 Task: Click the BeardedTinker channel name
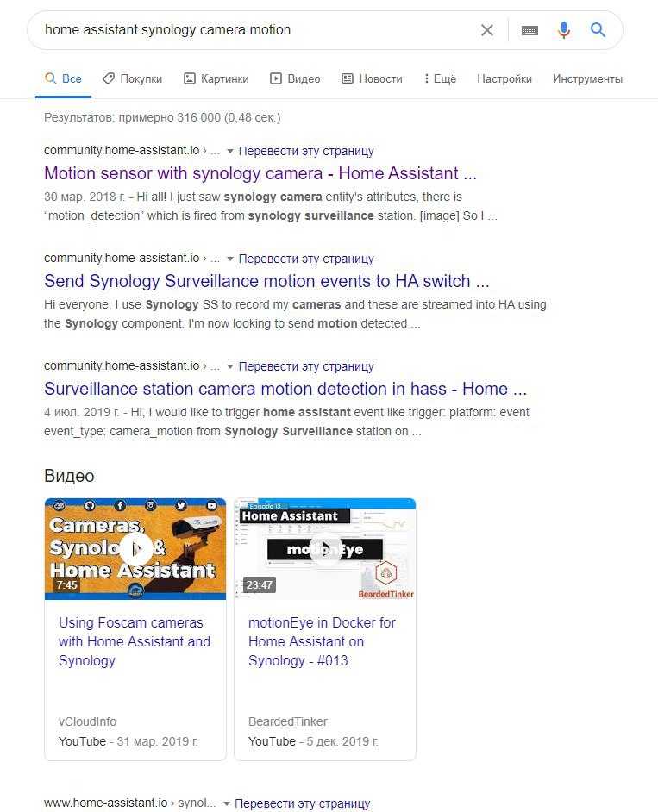[287, 721]
